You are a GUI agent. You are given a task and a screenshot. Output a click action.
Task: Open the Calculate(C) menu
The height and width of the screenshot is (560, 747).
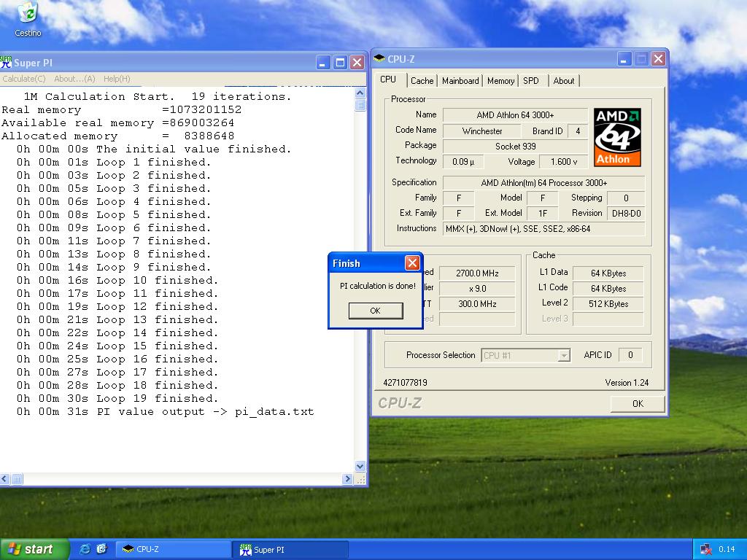coord(24,79)
